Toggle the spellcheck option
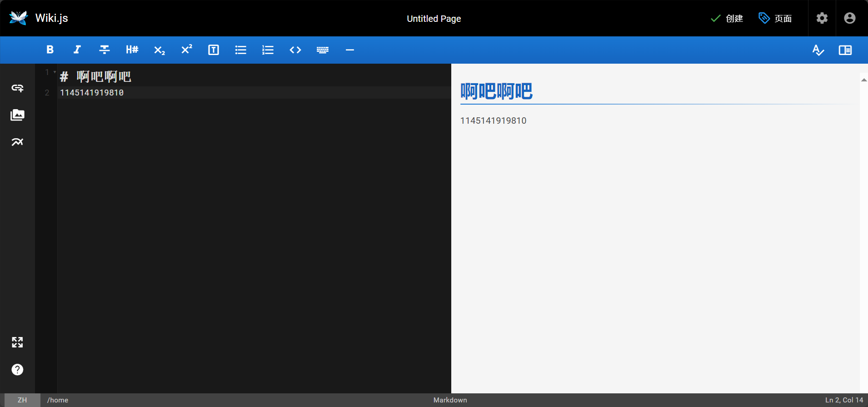 point(818,50)
